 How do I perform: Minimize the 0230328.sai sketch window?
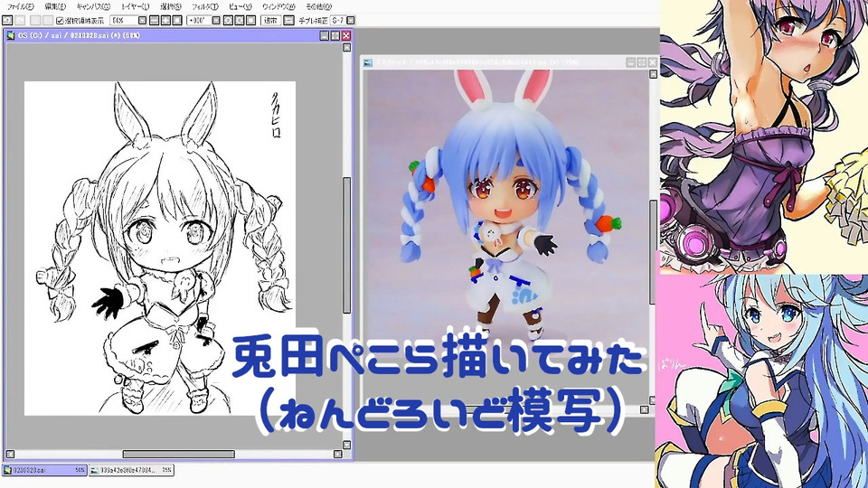(x=325, y=35)
